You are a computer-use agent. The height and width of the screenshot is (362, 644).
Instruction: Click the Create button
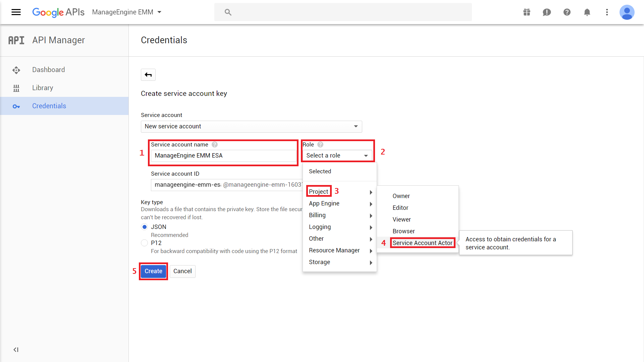pyautogui.click(x=153, y=271)
